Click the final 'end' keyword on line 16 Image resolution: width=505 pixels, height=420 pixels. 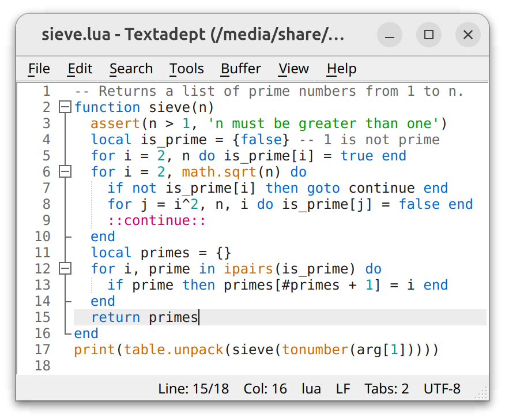86,333
